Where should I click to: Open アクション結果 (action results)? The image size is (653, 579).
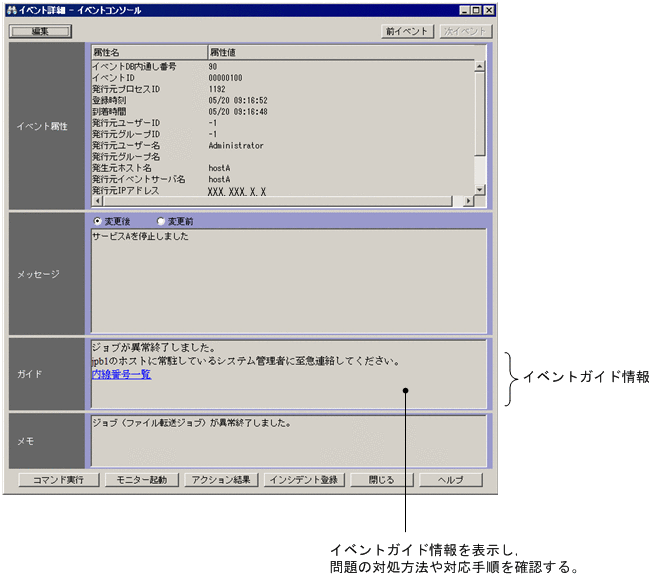pos(221,480)
